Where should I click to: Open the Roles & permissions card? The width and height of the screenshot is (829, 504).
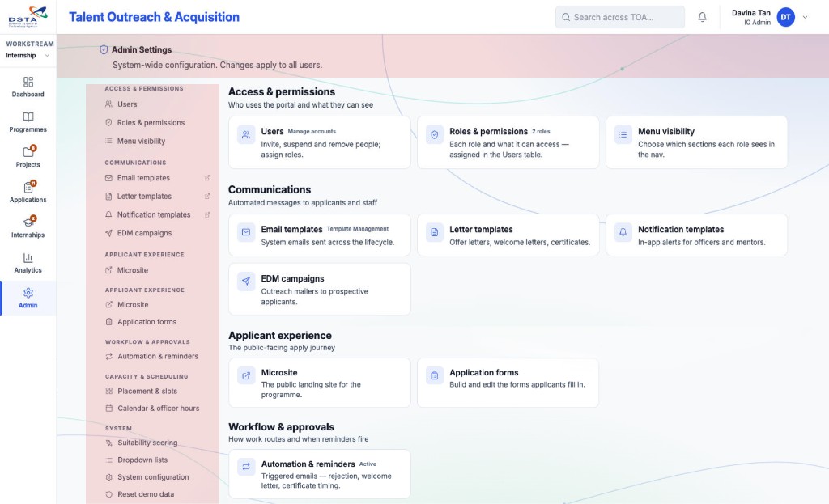click(508, 142)
